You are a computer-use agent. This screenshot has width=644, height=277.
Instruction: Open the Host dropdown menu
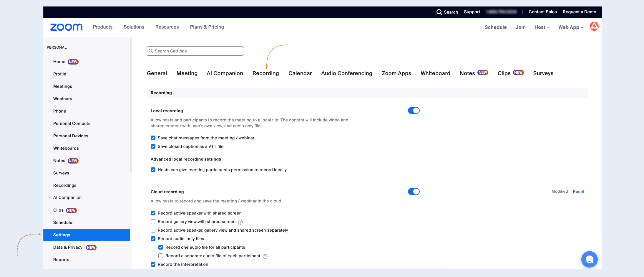(542, 27)
